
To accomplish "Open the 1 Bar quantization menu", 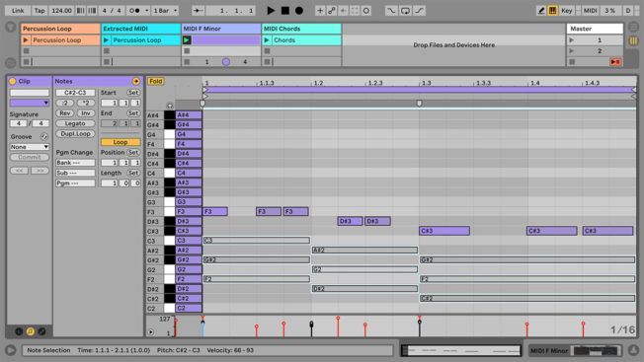I will (165, 10).
